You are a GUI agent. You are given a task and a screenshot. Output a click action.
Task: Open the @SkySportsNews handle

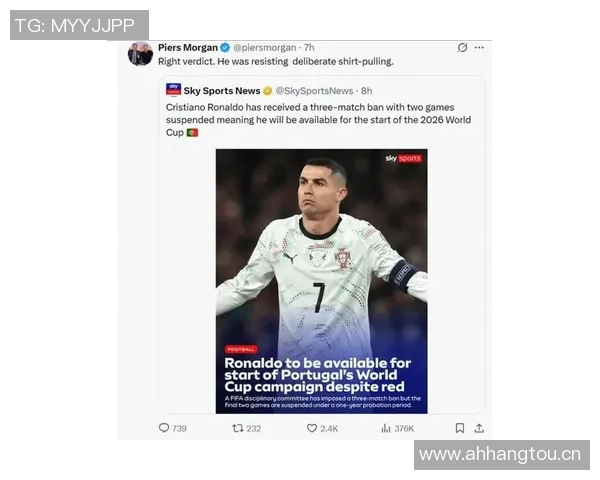314,91
